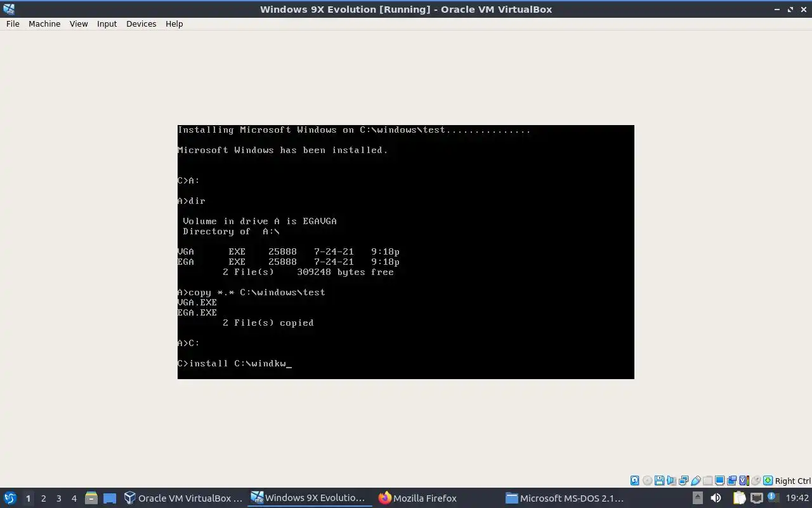Click the floppy disk status icon

click(x=659, y=481)
